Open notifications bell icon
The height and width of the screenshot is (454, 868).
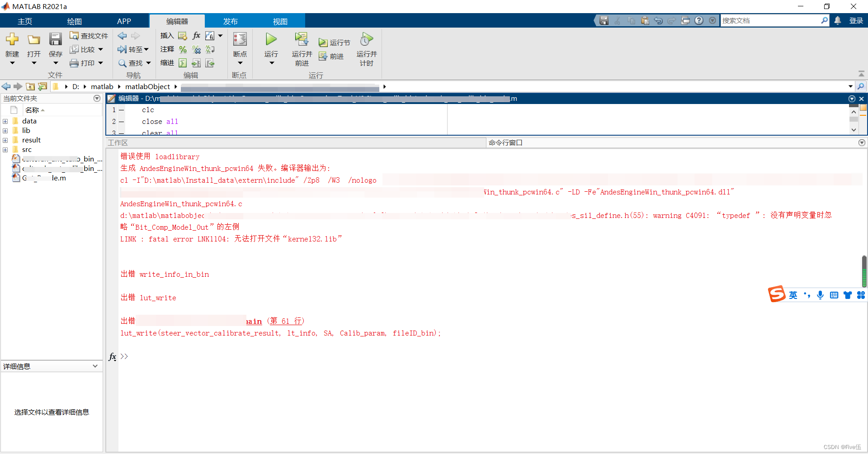click(838, 20)
